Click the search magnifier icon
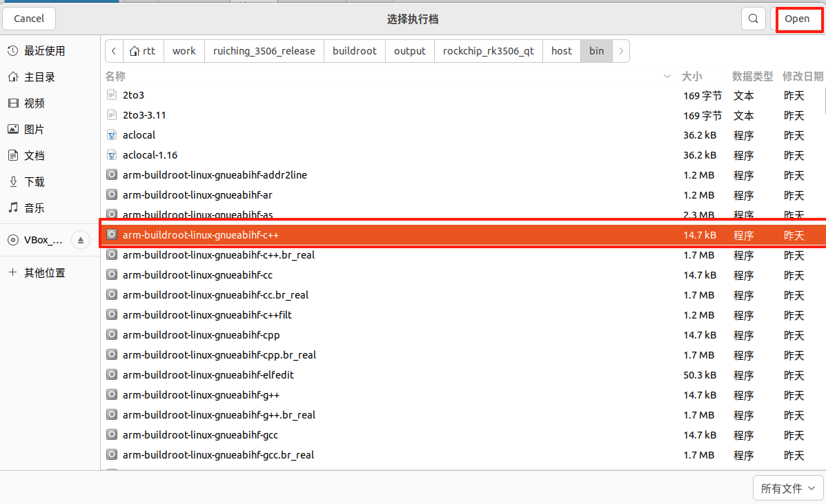Viewport: 826px width, 504px height. tap(753, 19)
